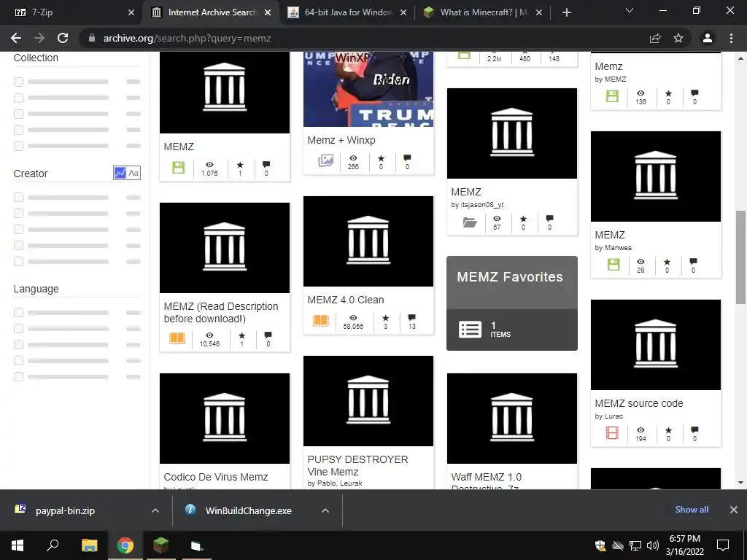Sort Creator filter alphabetically with Aa icon
Image resolution: width=747 pixels, height=560 pixels.
(x=134, y=173)
